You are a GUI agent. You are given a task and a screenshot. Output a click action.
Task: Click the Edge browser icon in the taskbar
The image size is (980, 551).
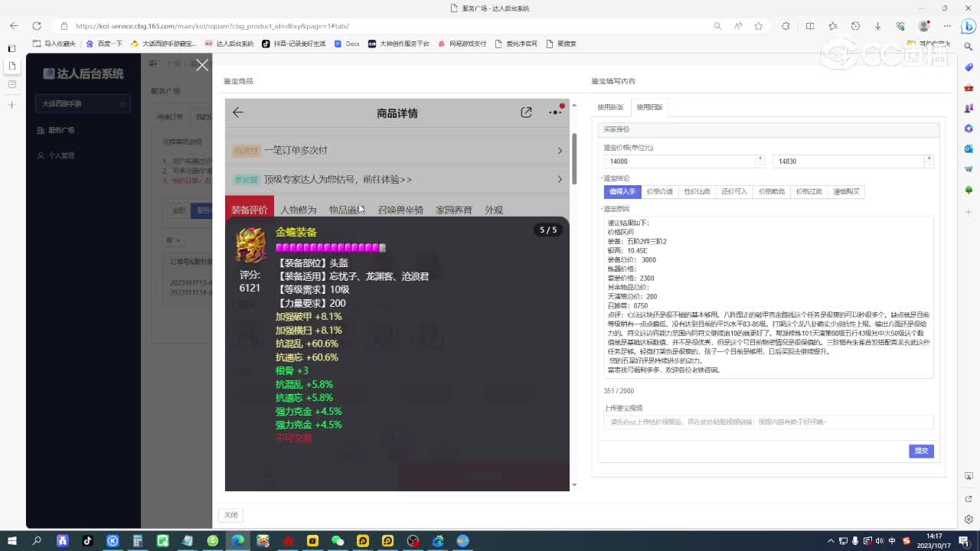click(x=237, y=541)
